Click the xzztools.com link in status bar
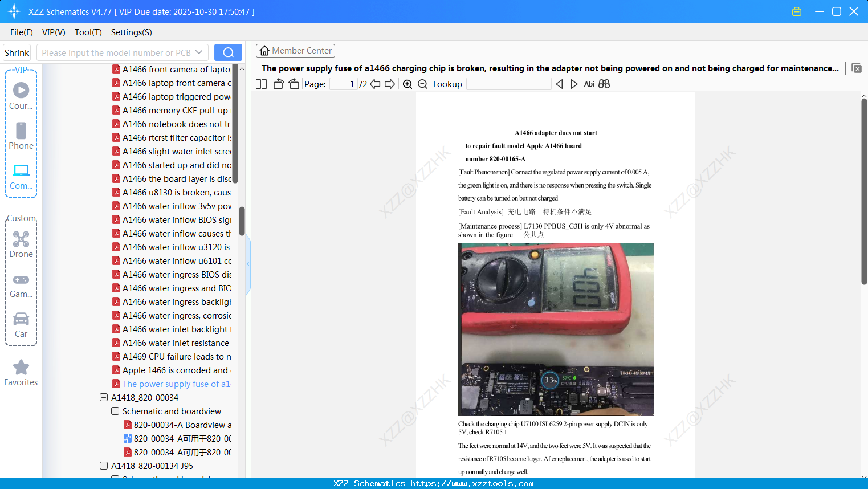 click(x=472, y=483)
